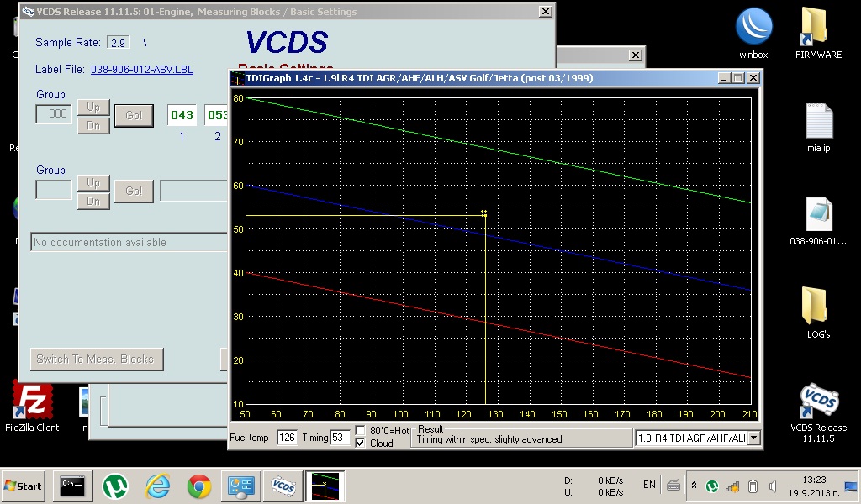Click the Fuel temp input field
This screenshot has height=504, width=861.
coord(287,438)
